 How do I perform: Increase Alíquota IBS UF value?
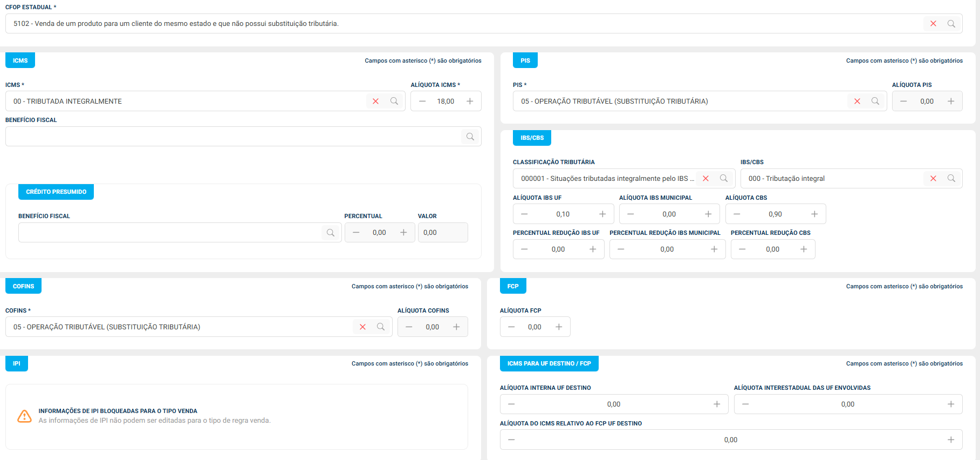602,214
